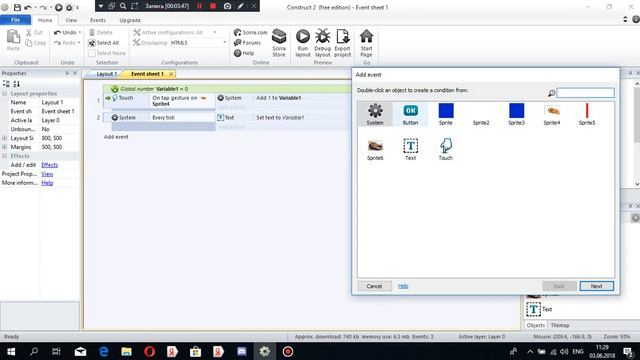The width and height of the screenshot is (640, 360).
Task: Open the Active configurations dropdown
Action: tap(215, 32)
